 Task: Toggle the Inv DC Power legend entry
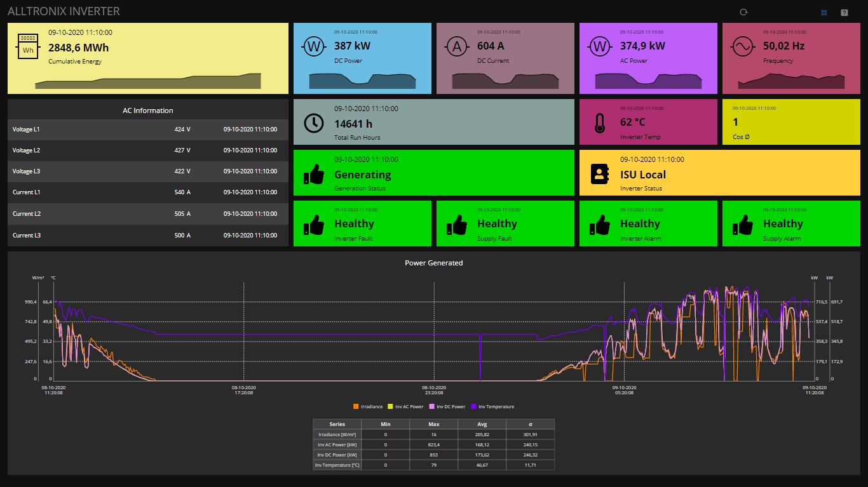coord(447,406)
